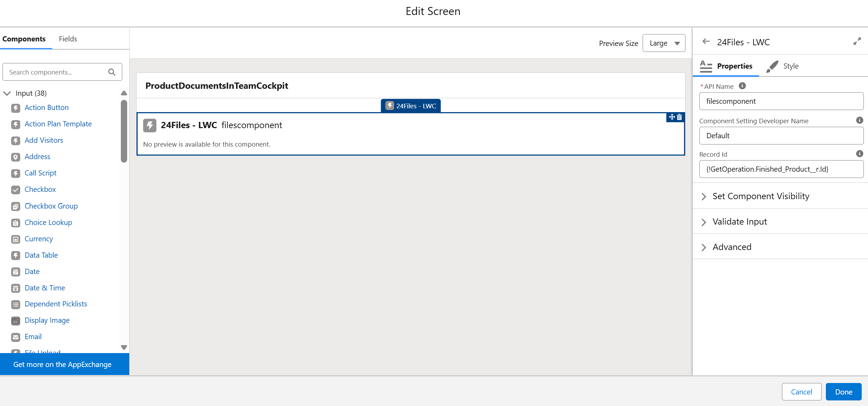
Task: Switch to the Components tab
Action: 24,39
